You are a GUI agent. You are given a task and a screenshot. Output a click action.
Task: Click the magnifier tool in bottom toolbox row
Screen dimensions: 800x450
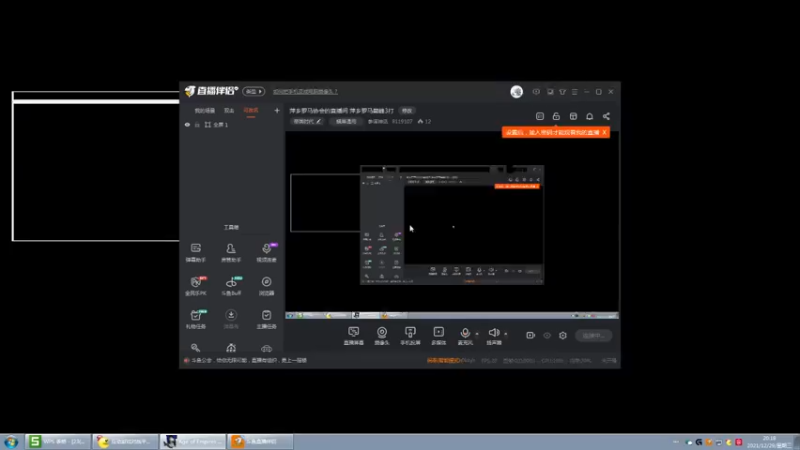pyautogui.click(x=195, y=348)
